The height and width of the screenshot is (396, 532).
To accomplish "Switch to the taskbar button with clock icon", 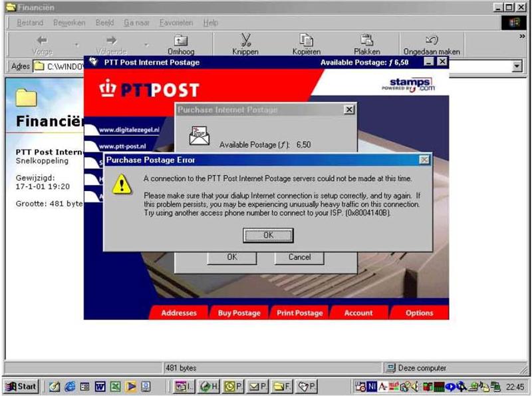I will point(233,386).
